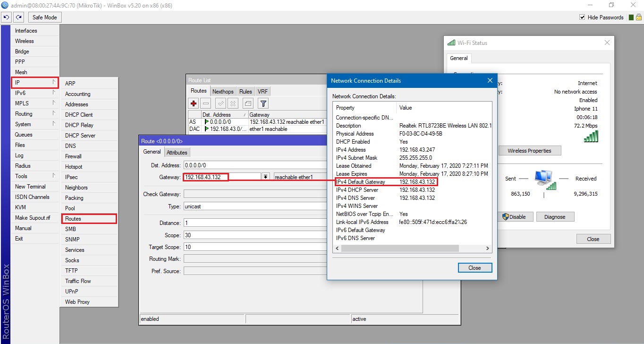Click the Property column header in details
The width and height of the screenshot is (644, 344).
coord(365,108)
